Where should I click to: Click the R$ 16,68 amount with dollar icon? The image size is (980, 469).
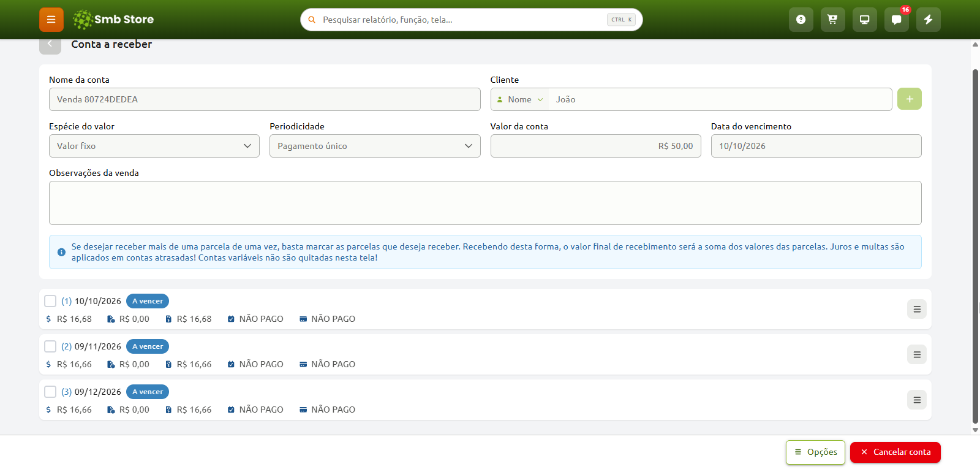pyautogui.click(x=69, y=319)
